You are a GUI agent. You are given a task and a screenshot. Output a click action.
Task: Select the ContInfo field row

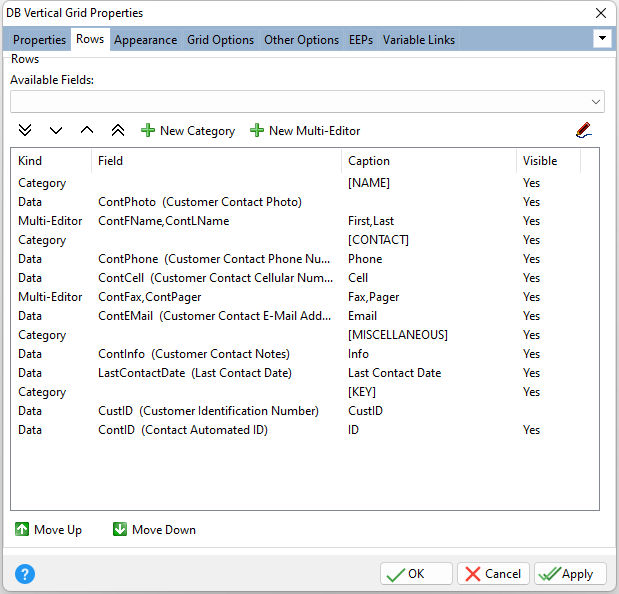(305, 354)
